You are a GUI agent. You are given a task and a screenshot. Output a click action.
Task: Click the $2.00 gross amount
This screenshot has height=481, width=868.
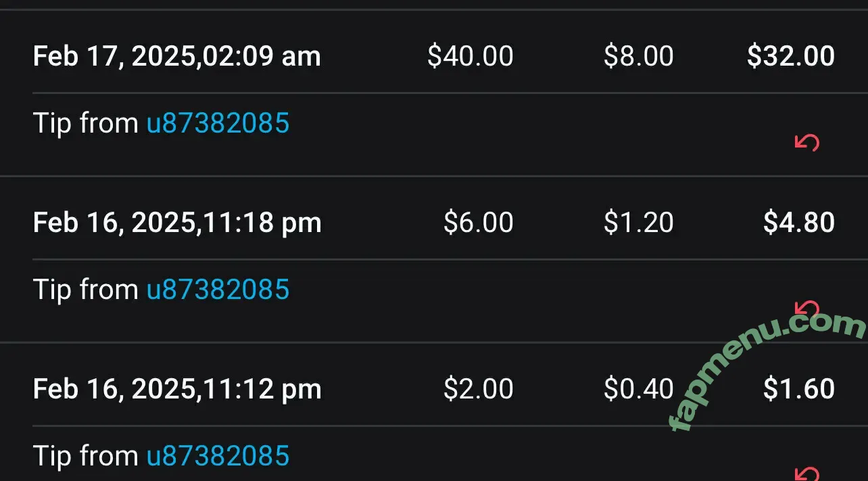click(479, 389)
